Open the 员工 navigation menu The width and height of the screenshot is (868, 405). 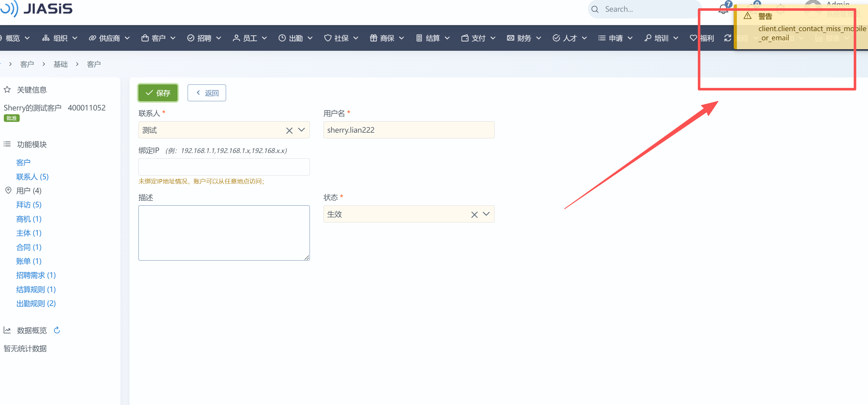[x=250, y=38]
